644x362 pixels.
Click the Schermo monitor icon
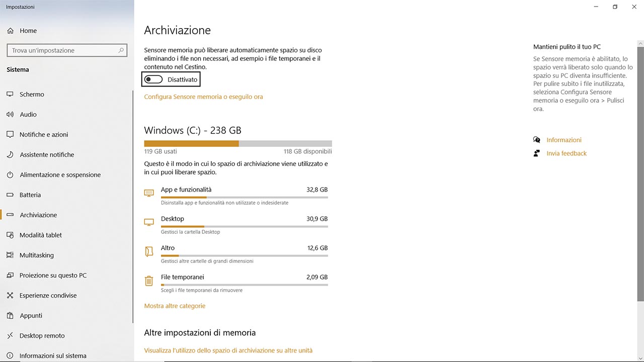pos(10,94)
